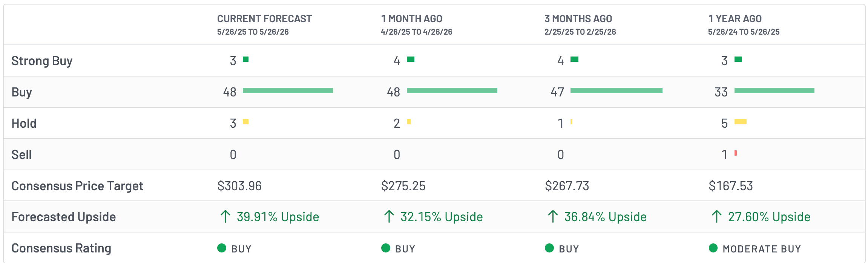The width and height of the screenshot is (868, 263).
Task: Click the $267.73 consensus price target
Action: (x=567, y=186)
